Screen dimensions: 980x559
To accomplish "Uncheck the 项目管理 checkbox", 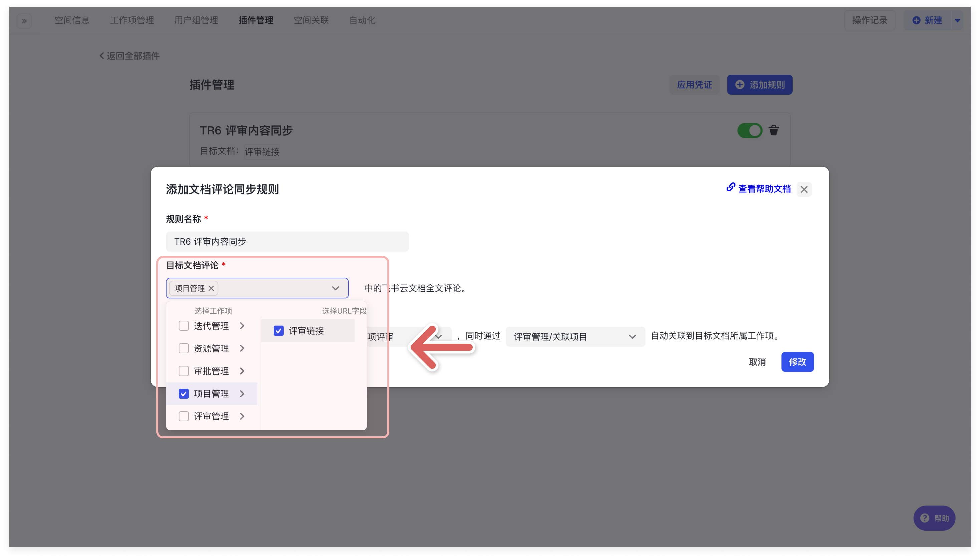I will pyautogui.click(x=184, y=394).
